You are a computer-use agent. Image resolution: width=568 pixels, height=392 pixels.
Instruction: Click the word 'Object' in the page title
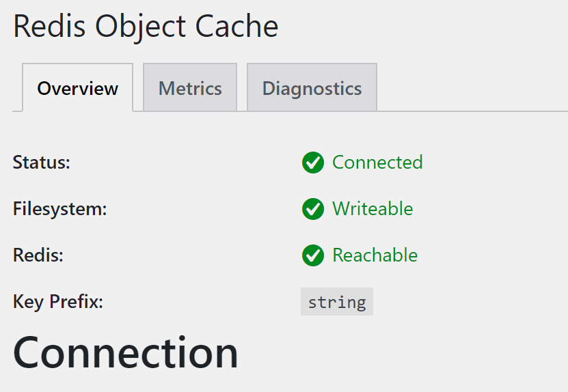(141, 27)
